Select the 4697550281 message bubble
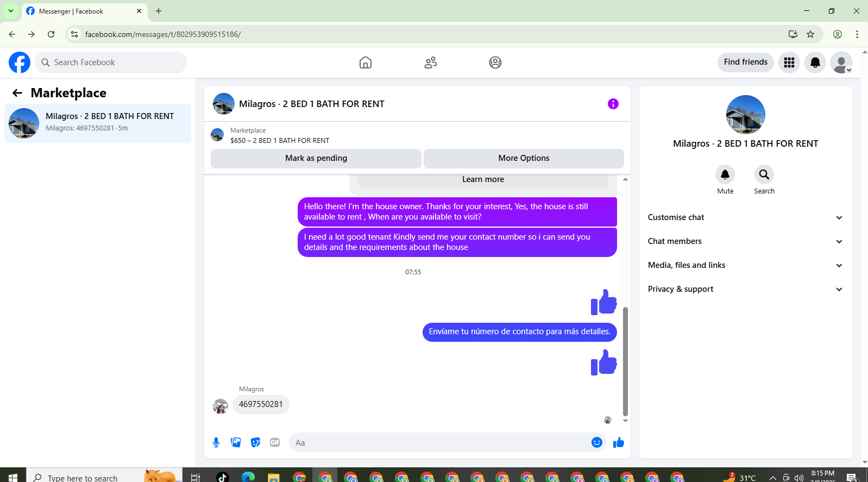The width and height of the screenshot is (868, 482). [x=261, y=404]
